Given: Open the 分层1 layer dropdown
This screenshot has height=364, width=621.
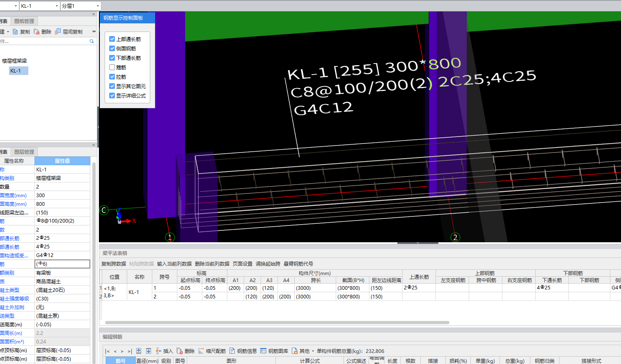Looking at the screenshot, I should click(98, 6).
